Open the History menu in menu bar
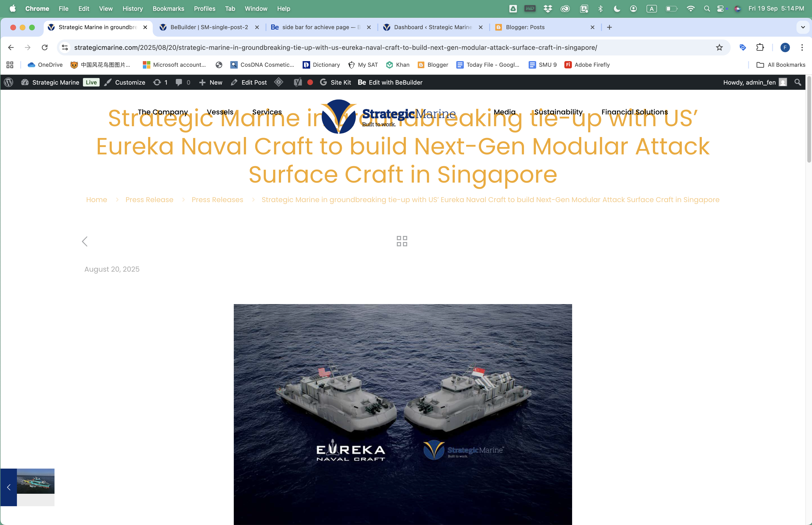Viewport: 812px width, 525px height. [133, 8]
